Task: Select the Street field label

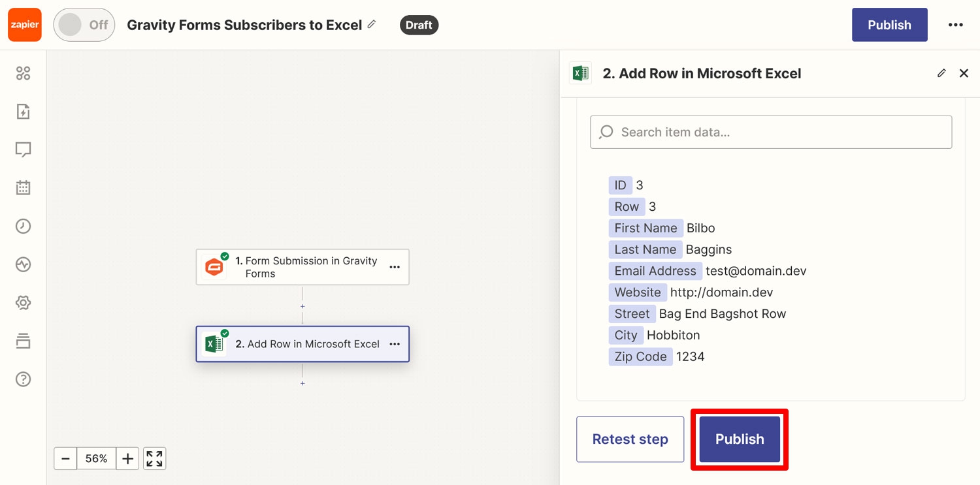Action: (x=632, y=314)
